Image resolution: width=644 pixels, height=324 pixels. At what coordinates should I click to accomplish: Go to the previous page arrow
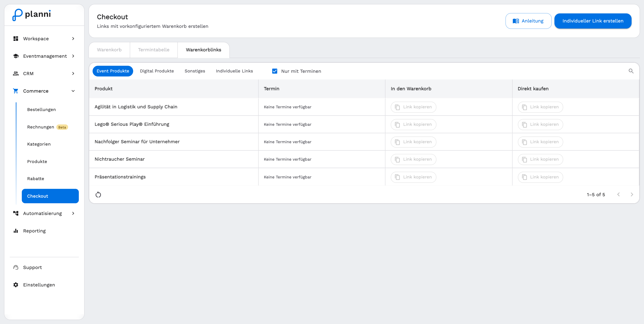pyautogui.click(x=619, y=195)
